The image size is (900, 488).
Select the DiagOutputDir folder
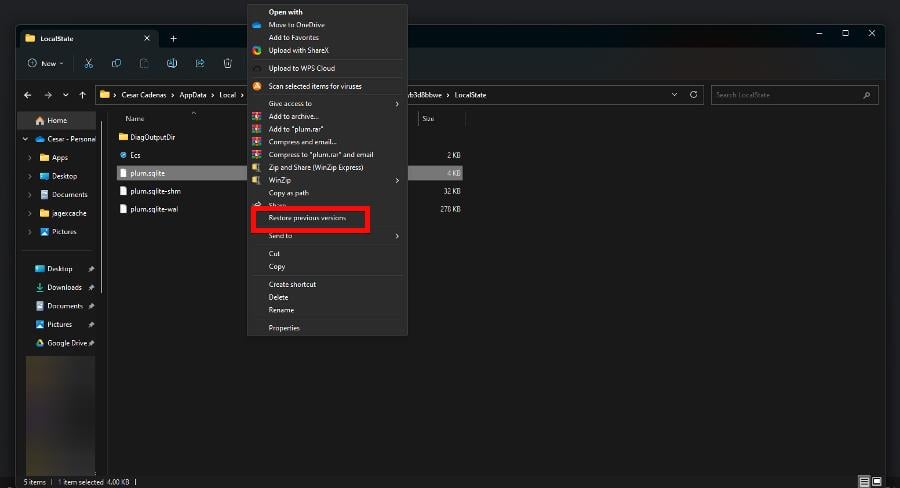[x=147, y=137]
